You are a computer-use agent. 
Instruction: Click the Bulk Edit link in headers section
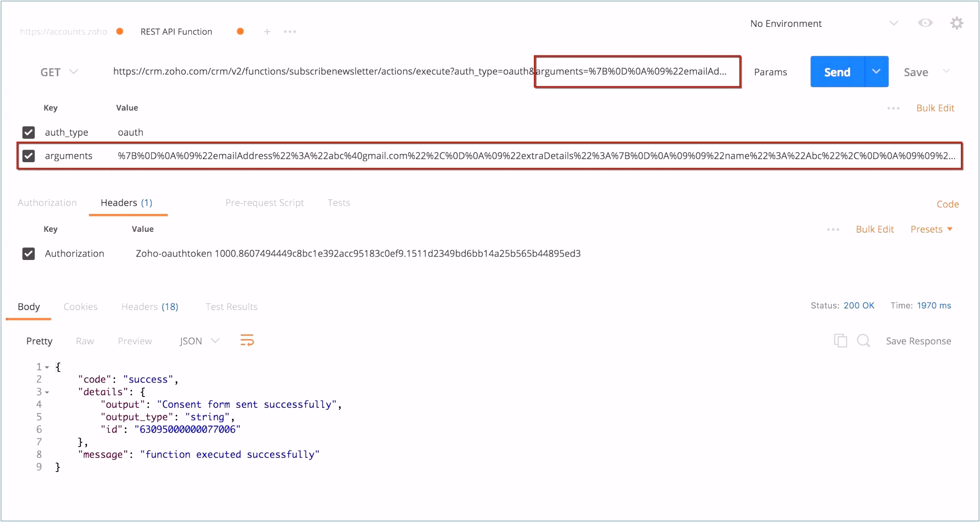(874, 229)
